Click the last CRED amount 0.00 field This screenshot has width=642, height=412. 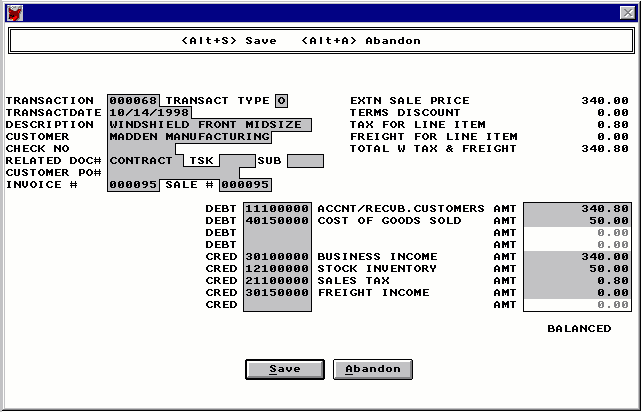tap(577, 305)
